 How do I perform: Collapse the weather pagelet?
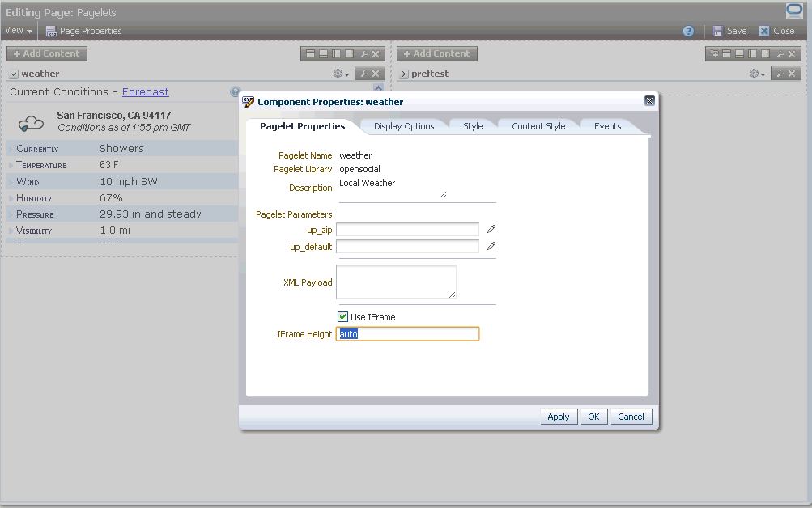pos(14,74)
